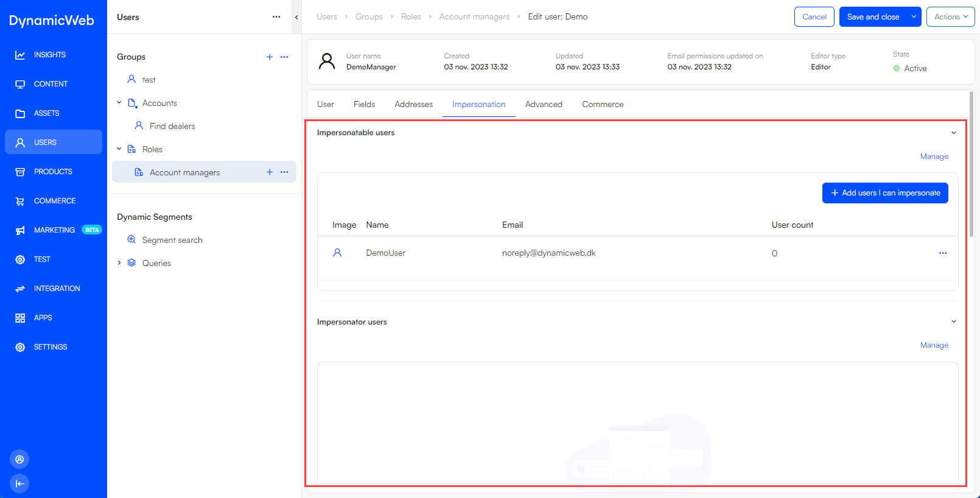Open Groups more options ellipsis
Viewport: 980px width, 498px height.
[284, 57]
